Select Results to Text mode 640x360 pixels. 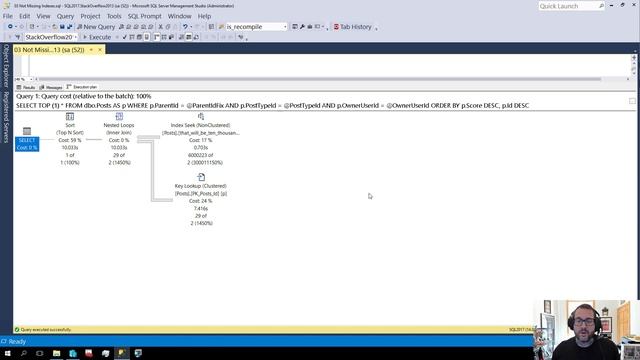click(181, 37)
